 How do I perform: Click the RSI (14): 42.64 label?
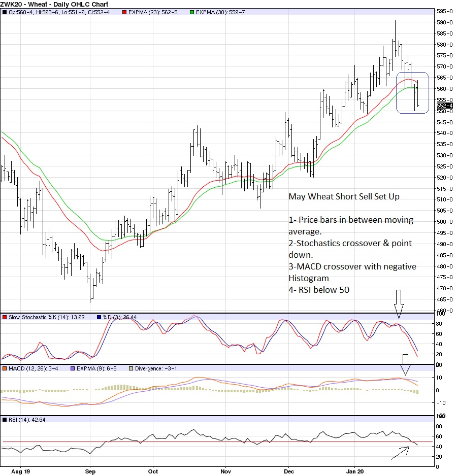[27, 420]
